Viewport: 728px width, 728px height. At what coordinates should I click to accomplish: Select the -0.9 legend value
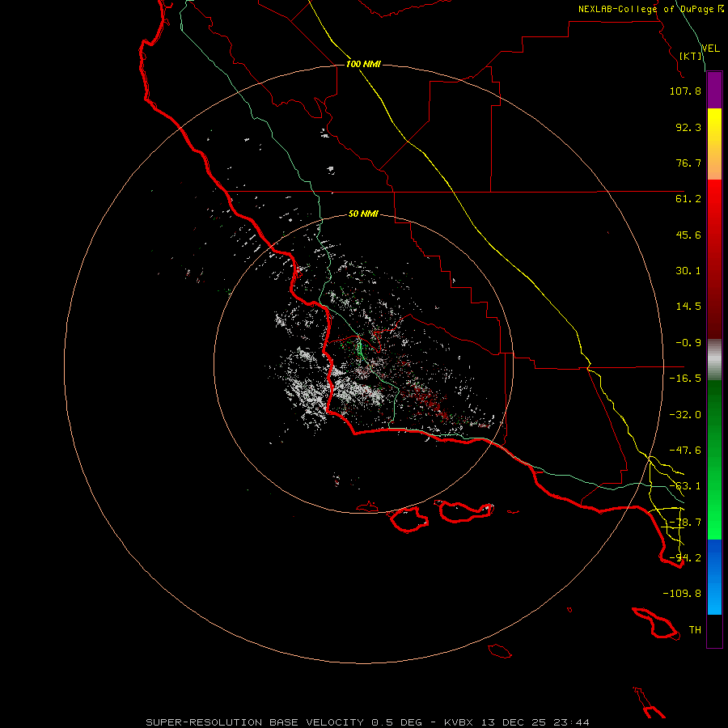pyautogui.click(x=688, y=343)
